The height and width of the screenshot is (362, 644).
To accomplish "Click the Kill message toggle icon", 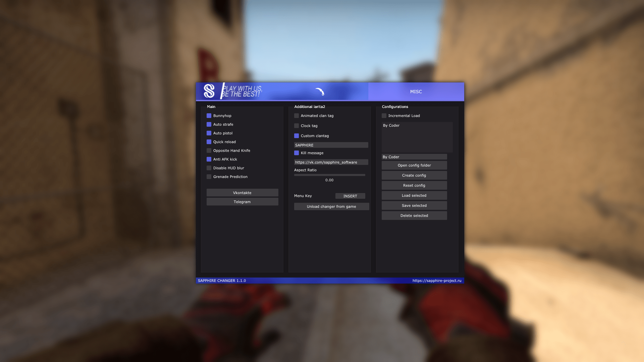I will coord(297,153).
